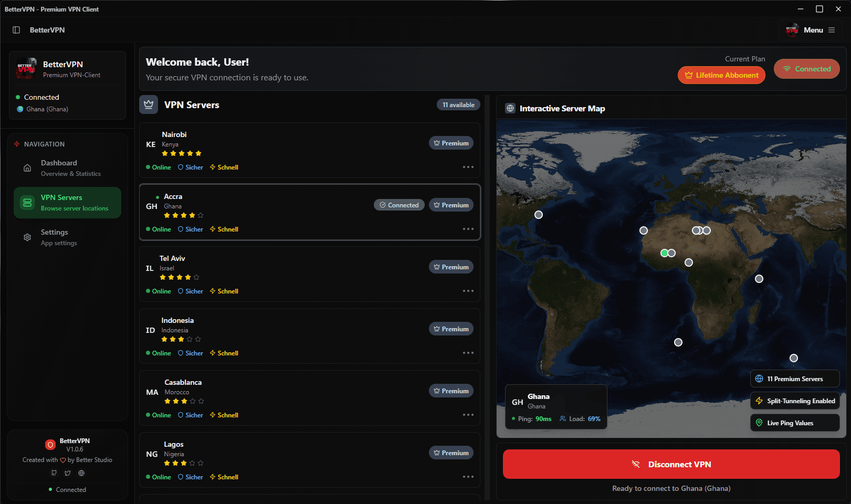Click the Settings gear icon

pyautogui.click(x=27, y=237)
